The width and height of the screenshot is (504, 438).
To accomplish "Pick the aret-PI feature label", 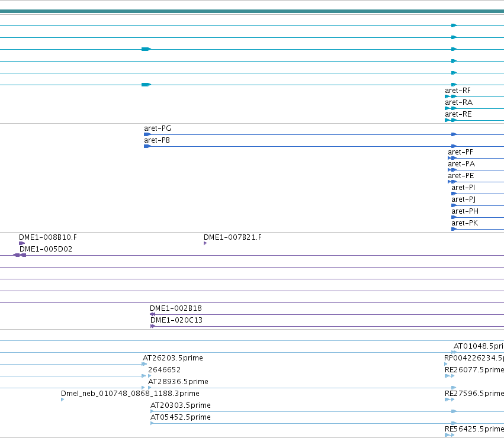I will pos(463,188).
